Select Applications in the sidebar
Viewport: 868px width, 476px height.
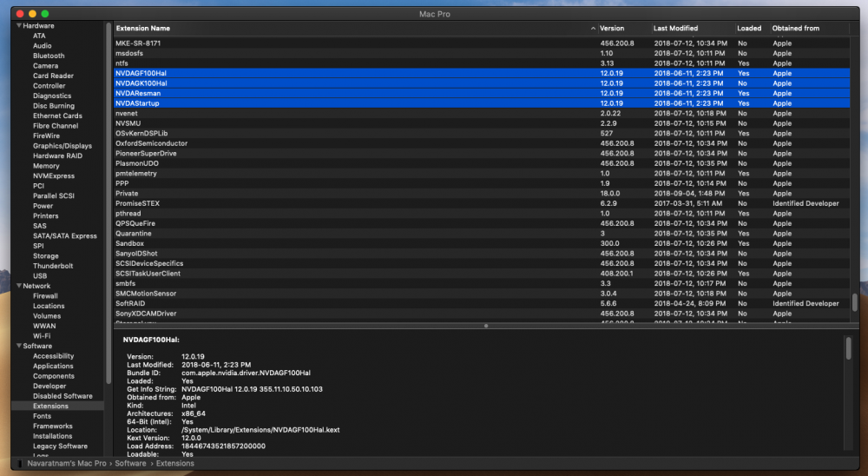(53, 366)
